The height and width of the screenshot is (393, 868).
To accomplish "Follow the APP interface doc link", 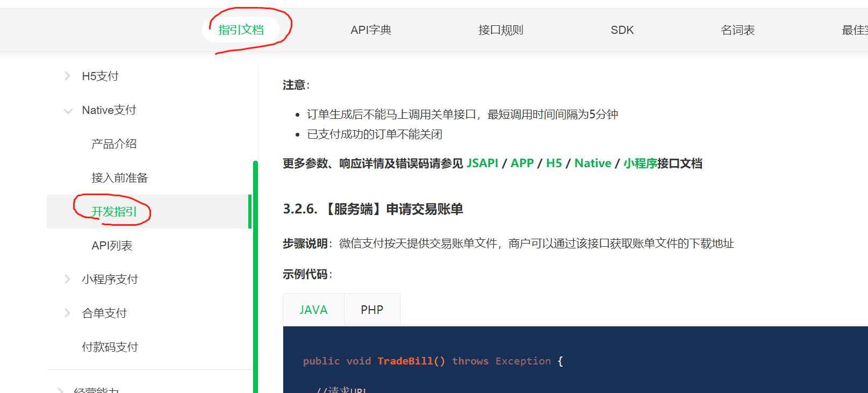I will tap(522, 163).
